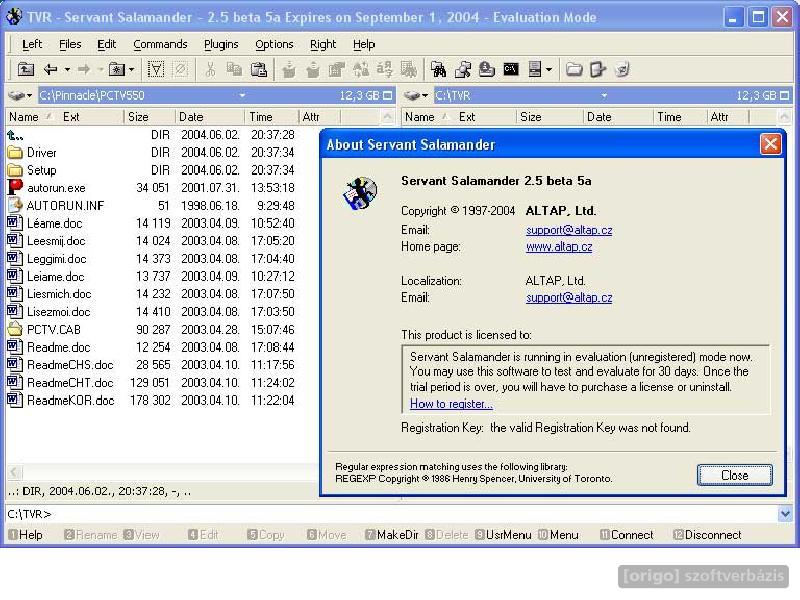Click the Back arrow toolbar icon
The height and width of the screenshot is (600, 800).
click(x=51, y=69)
